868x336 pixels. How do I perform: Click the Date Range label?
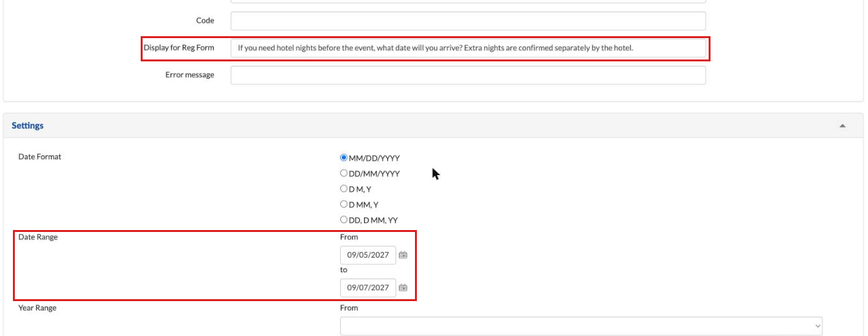point(38,237)
